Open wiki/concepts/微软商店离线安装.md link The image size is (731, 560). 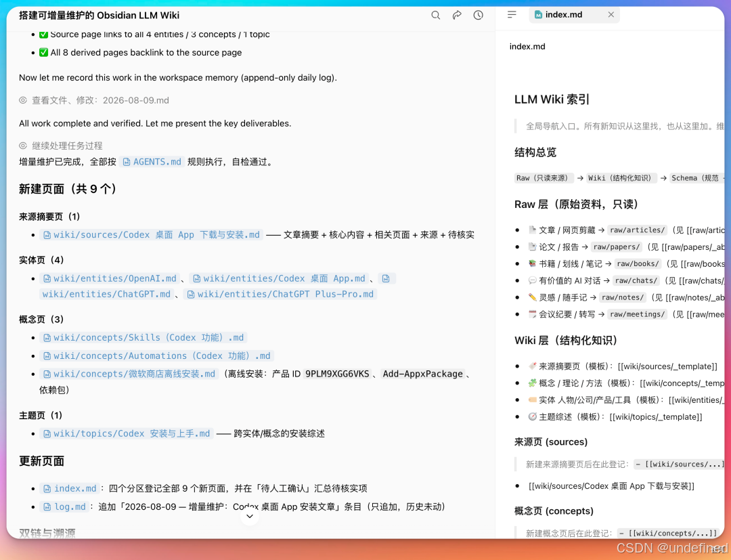click(x=129, y=374)
